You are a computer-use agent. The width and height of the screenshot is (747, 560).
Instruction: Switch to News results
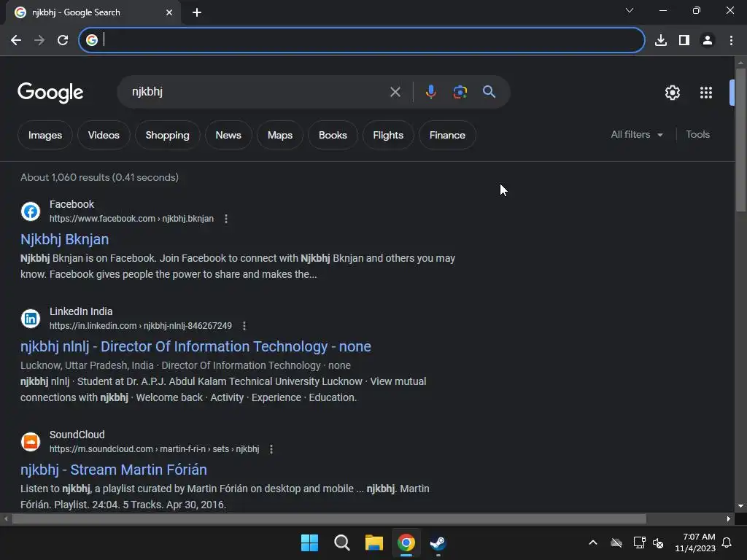[x=228, y=135]
